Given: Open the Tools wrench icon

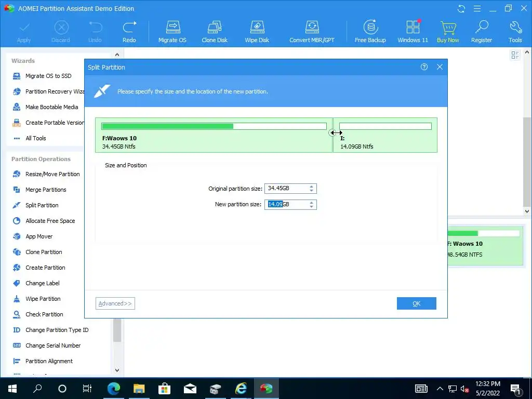Looking at the screenshot, I should (x=515, y=32).
